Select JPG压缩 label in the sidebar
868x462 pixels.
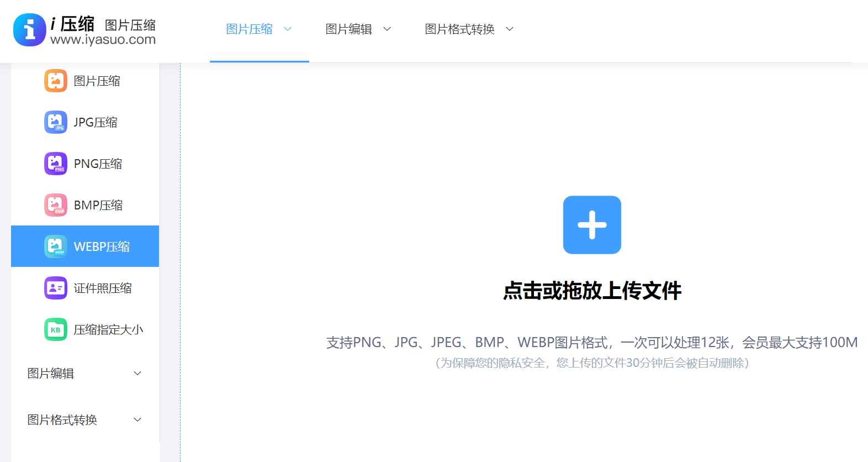[96, 123]
